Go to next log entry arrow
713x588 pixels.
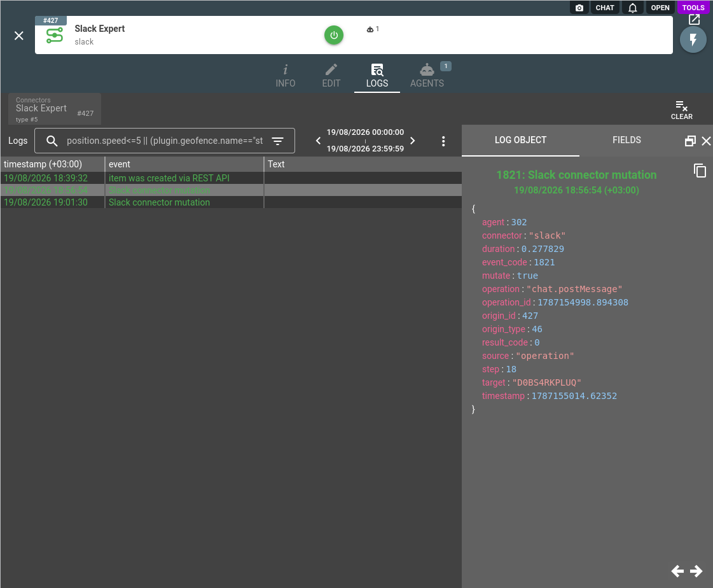(x=696, y=571)
